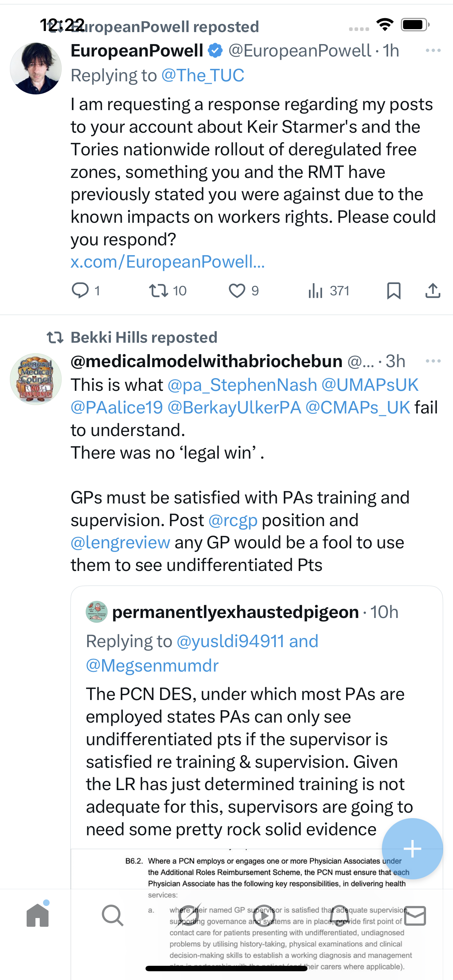Open more options for medicalmodelwithabriochebun post

tap(433, 361)
